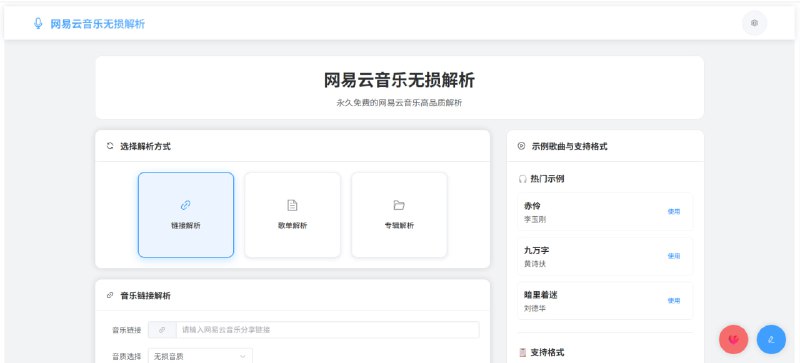Screen dimensions: 800x363
Task: Use the example song 赤伶
Action: (x=673, y=211)
